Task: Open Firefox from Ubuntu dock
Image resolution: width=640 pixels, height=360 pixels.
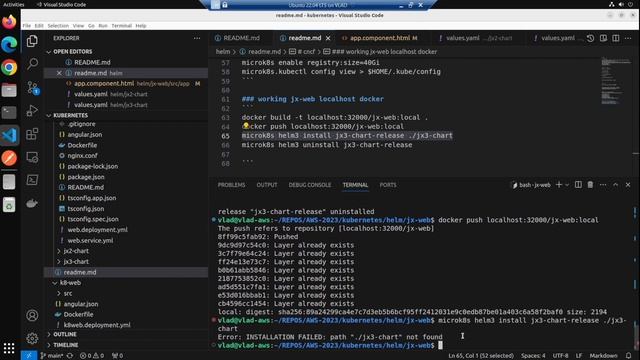Action: [x=9, y=21]
